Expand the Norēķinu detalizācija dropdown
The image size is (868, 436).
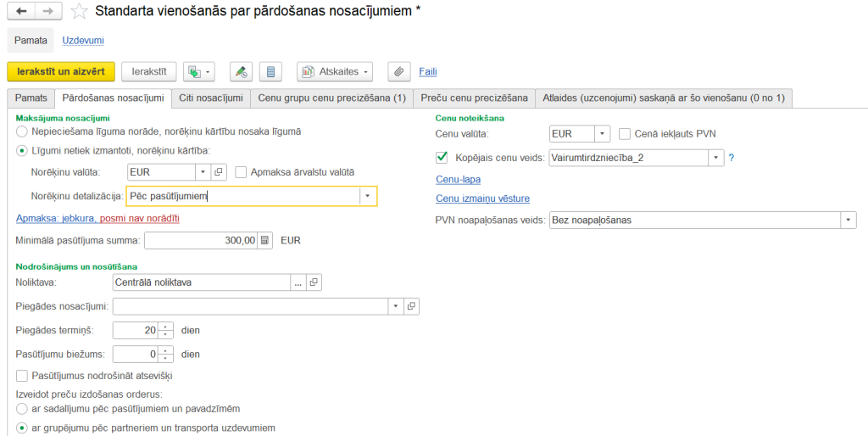pos(367,196)
